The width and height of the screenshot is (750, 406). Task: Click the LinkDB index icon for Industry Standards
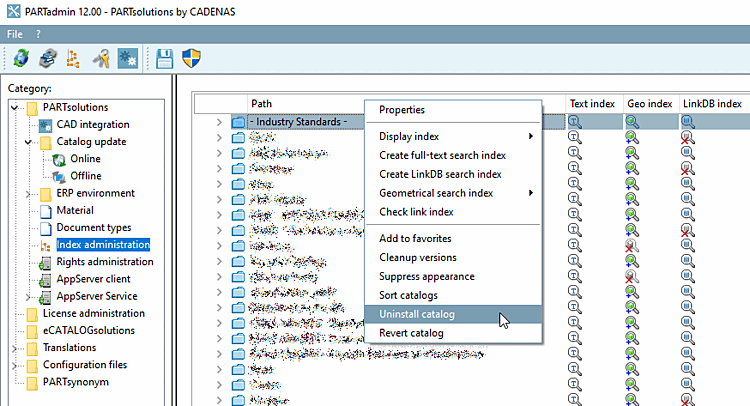(688, 122)
